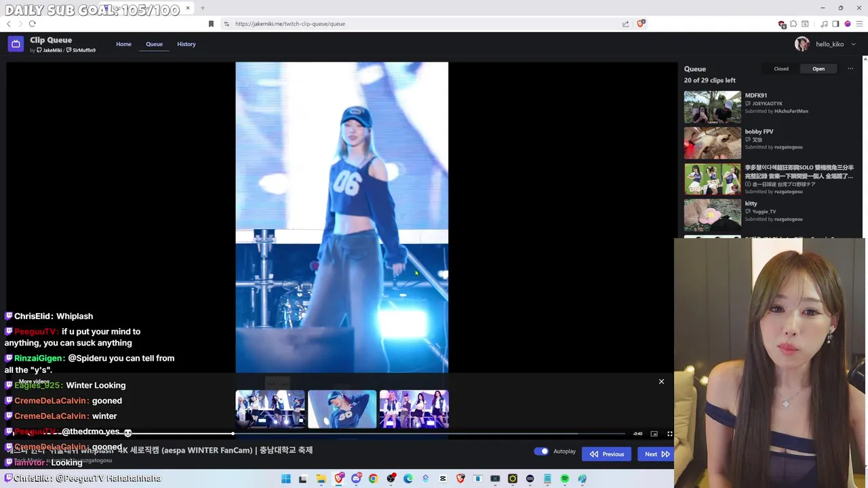Image resolution: width=868 pixels, height=488 pixels.
Task: Open the middle suggested video thumbnail
Action: click(342, 409)
